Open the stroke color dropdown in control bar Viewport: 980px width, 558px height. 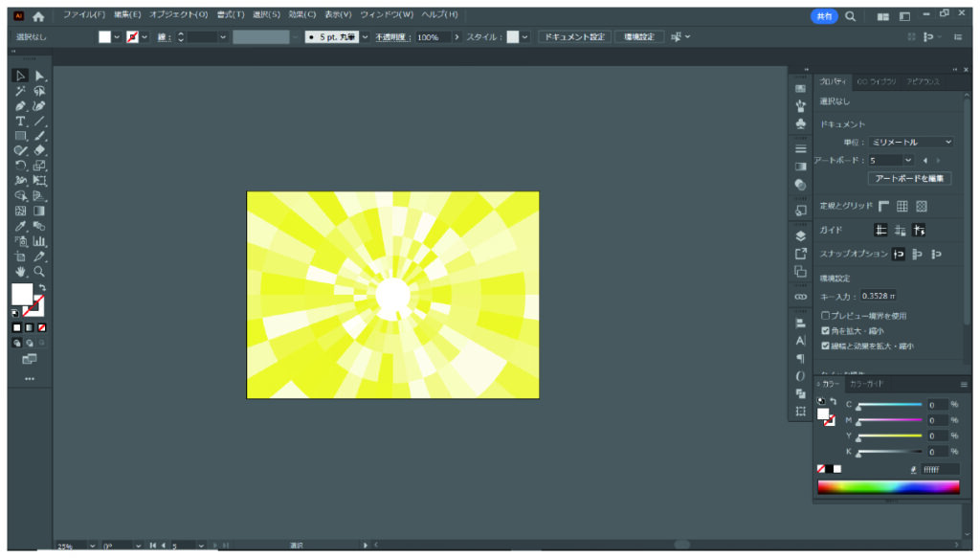[145, 37]
